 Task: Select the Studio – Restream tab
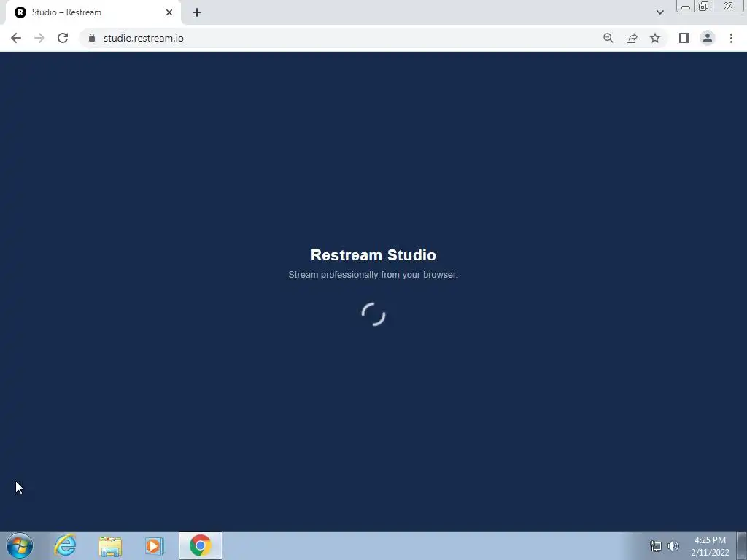point(93,12)
